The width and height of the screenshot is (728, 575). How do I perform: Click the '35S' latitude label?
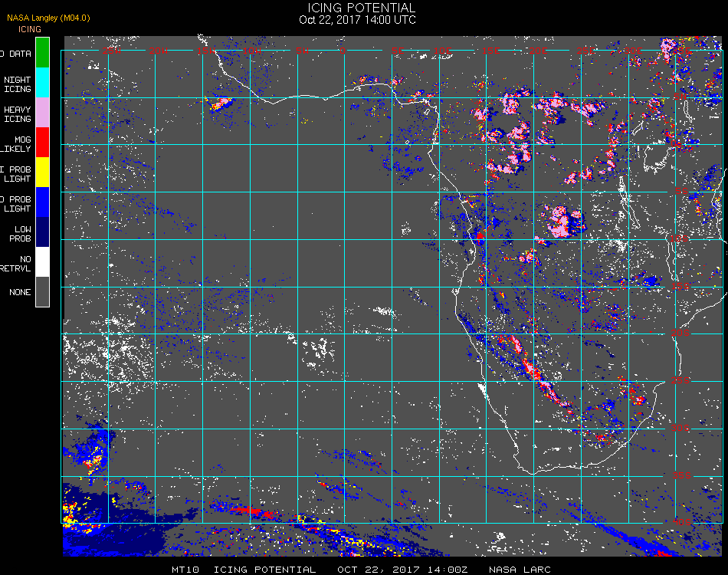[x=681, y=475]
